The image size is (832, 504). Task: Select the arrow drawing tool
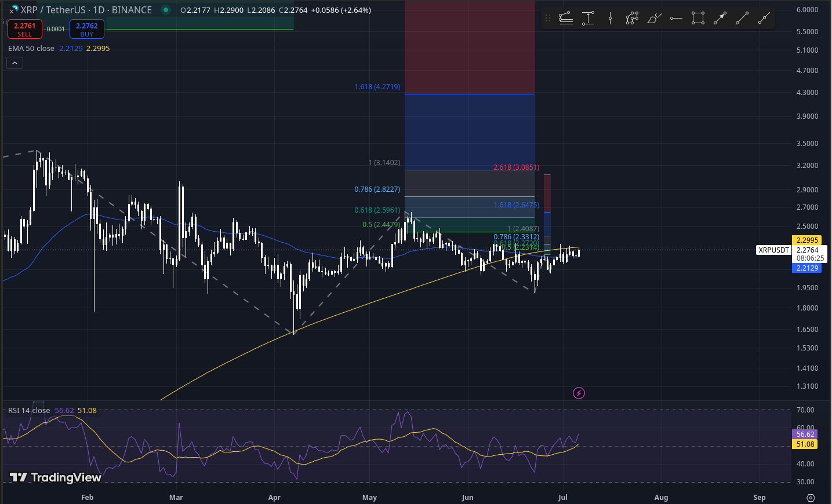click(x=720, y=19)
